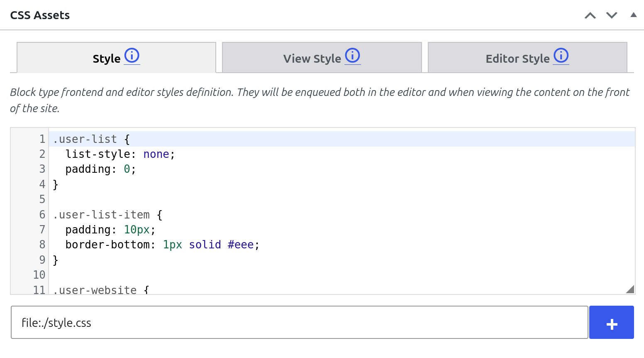644x358 pixels.
Task: Collapse the CSS Assets panel
Action: point(633,15)
